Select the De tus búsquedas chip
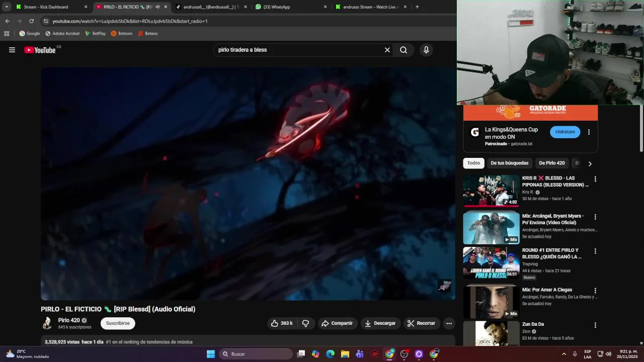 (509, 163)
